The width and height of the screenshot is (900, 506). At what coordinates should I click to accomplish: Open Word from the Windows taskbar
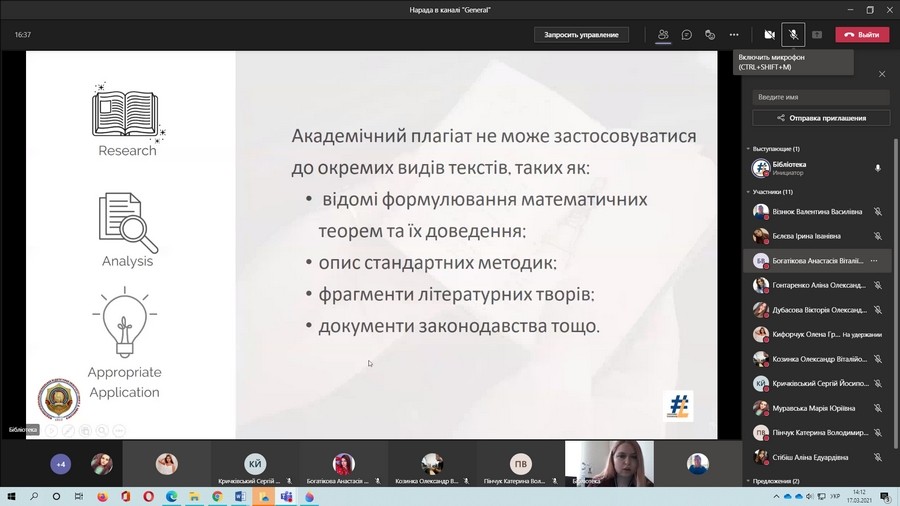240,496
